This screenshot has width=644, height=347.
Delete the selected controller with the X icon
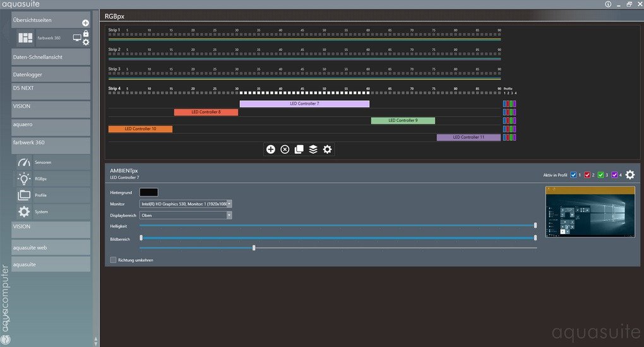(x=285, y=150)
